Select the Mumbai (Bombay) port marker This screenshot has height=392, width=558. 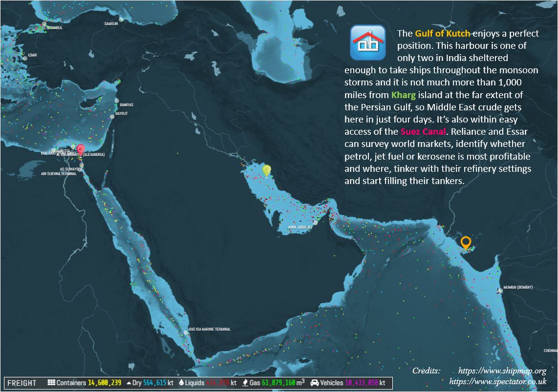point(500,290)
